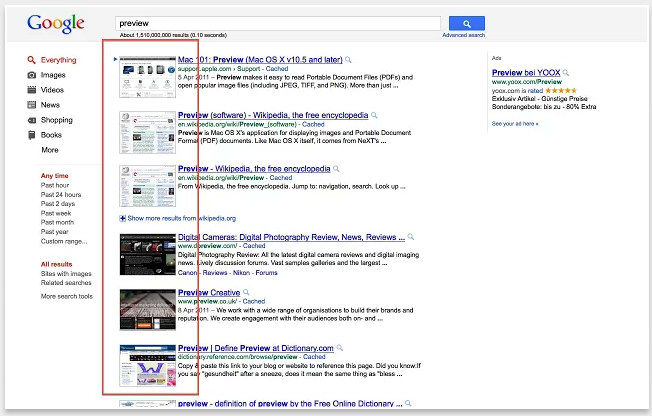The height and width of the screenshot is (416, 652).
Task: Select Everything search filter
Action: (x=59, y=60)
